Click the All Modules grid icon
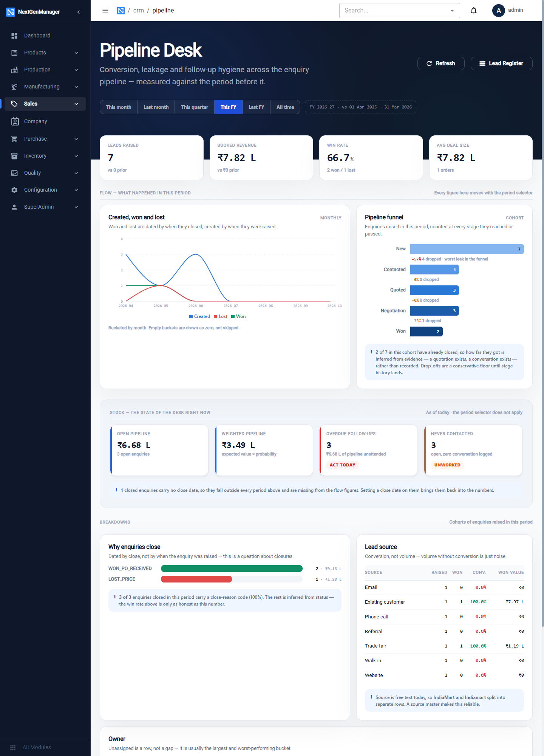Viewport: 544px width, 756px height. tap(13, 747)
